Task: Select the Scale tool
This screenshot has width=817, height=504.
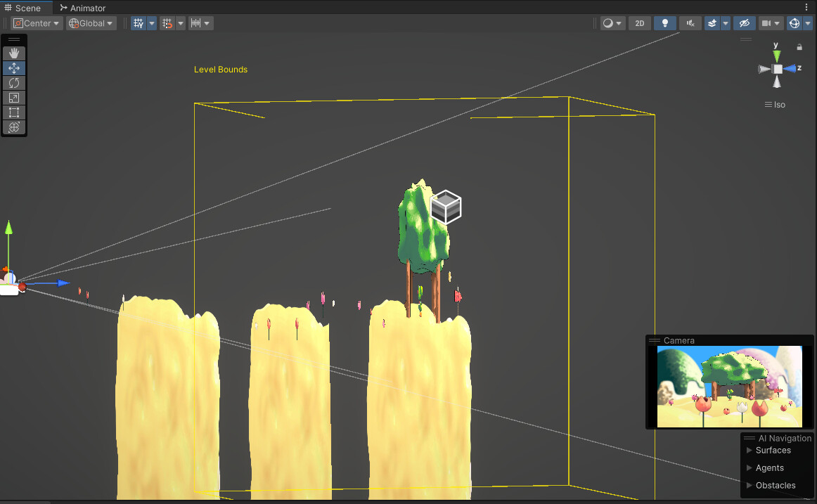Action: [14, 97]
